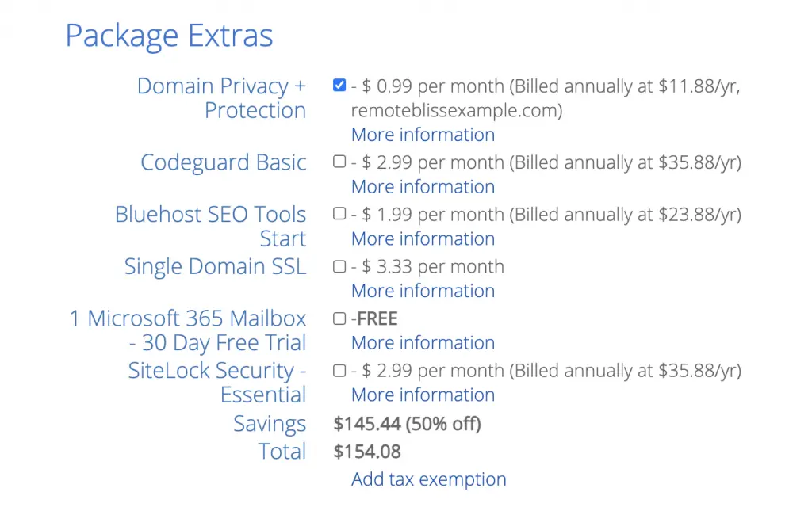Open More information under Codeguard Basic
Image resolution: width=812 pixels, height=511 pixels.
(x=423, y=187)
